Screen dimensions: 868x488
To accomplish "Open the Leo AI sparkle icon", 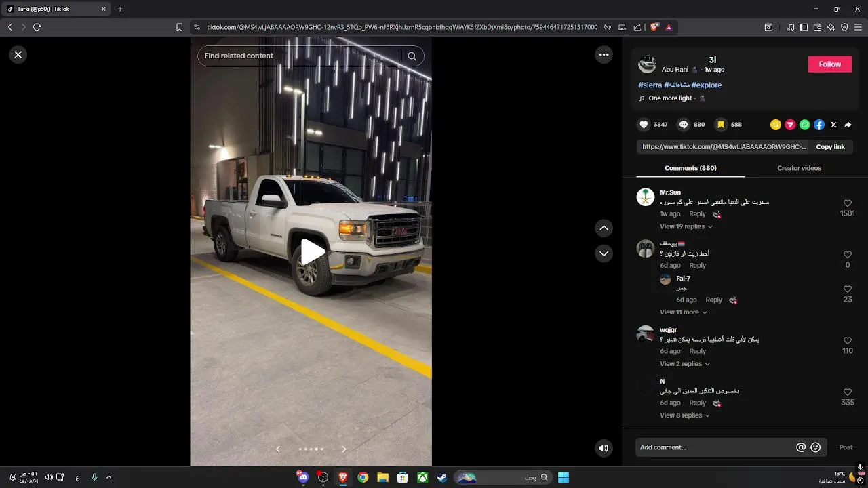I will click(831, 27).
